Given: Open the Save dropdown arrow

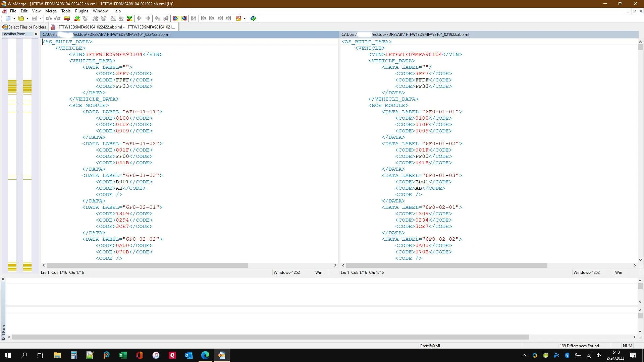Looking at the screenshot, I should pos(40,18).
